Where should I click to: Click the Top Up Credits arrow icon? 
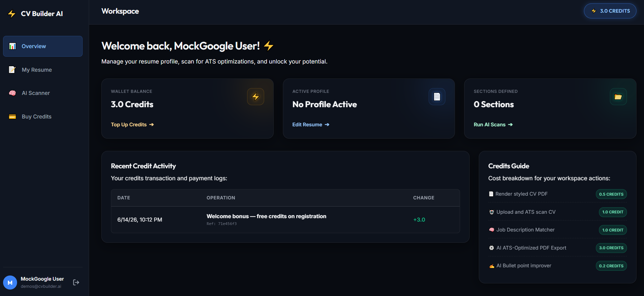[x=152, y=125]
